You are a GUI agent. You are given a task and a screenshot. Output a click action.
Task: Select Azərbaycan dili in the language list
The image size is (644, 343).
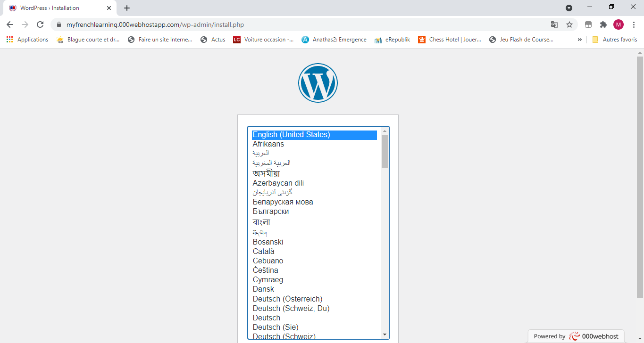click(314, 183)
